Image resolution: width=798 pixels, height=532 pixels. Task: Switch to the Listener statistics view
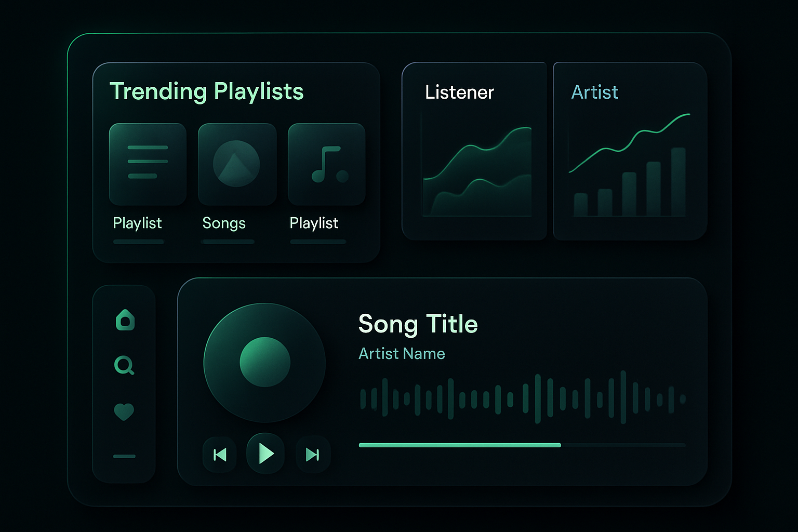pyautogui.click(x=459, y=92)
